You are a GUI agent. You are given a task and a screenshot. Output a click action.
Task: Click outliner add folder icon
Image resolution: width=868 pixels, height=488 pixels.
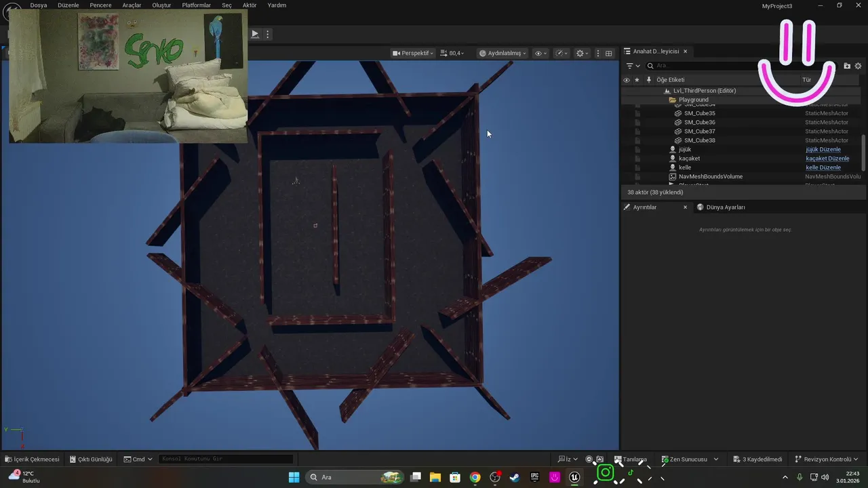click(x=847, y=66)
